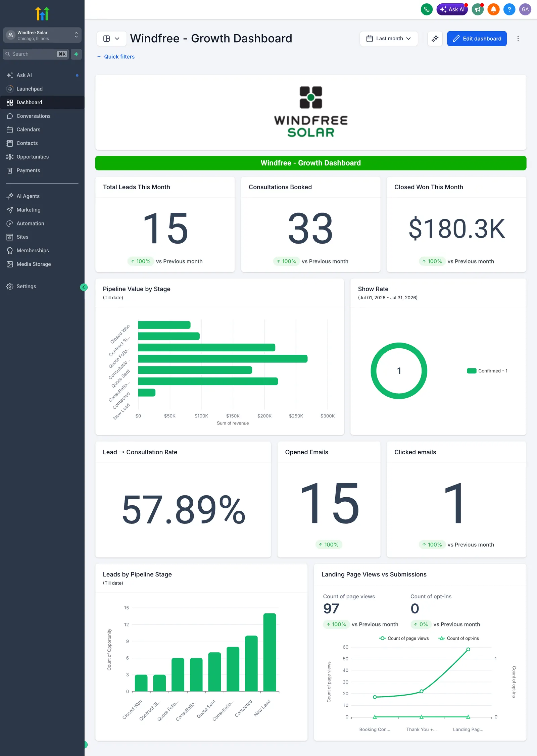Click the Settings gear icon
This screenshot has width=537, height=756.
[x=10, y=287]
